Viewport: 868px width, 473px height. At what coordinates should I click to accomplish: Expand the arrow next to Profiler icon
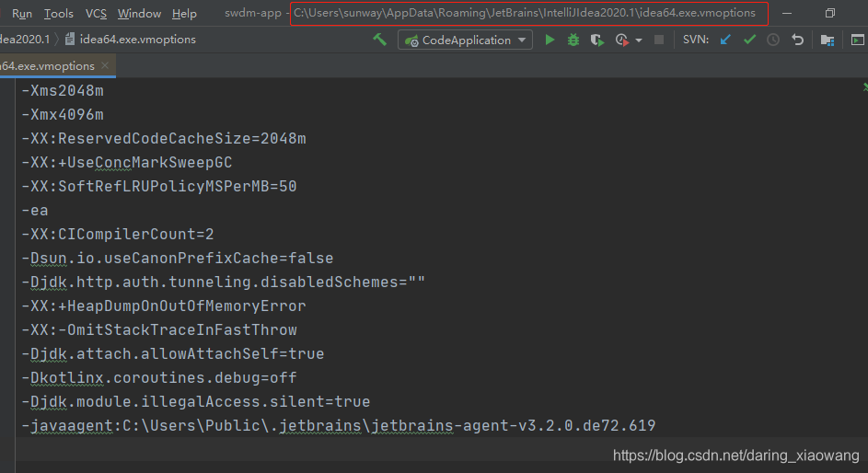[x=639, y=40]
